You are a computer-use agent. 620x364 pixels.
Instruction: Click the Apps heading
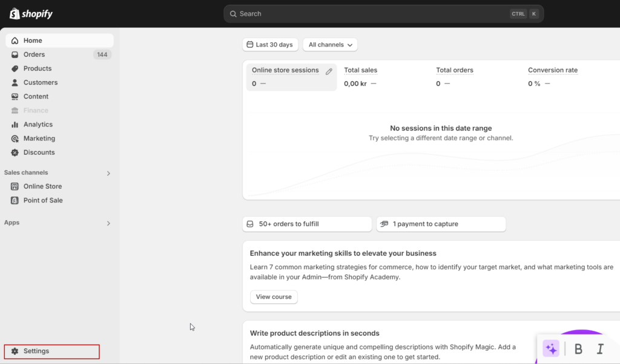(x=12, y=223)
